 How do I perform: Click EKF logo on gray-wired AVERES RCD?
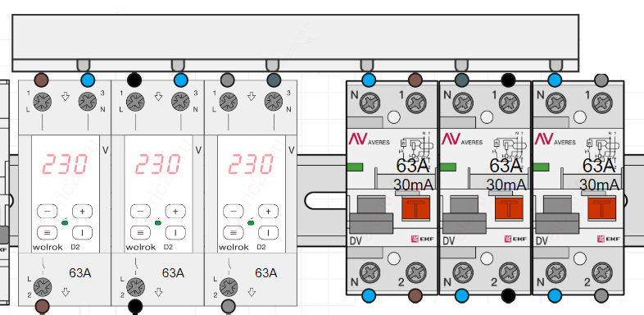pyautogui.click(x=608, y=239)
